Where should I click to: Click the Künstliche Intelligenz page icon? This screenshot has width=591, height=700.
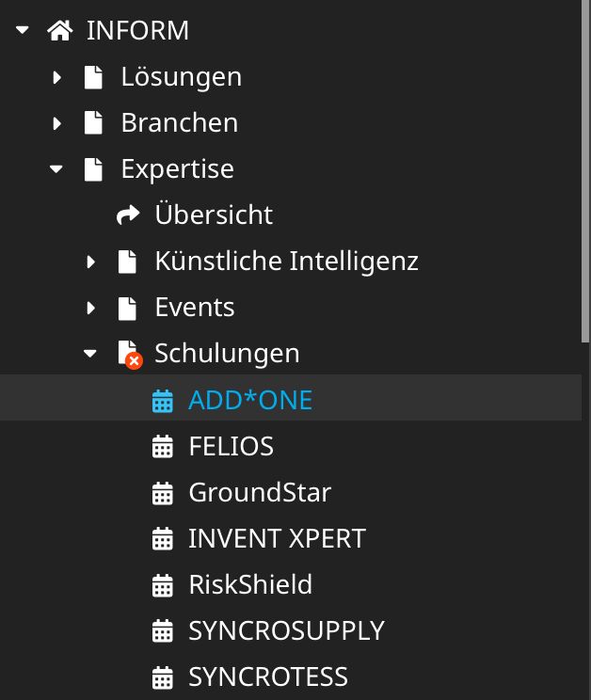click(127, 262)
